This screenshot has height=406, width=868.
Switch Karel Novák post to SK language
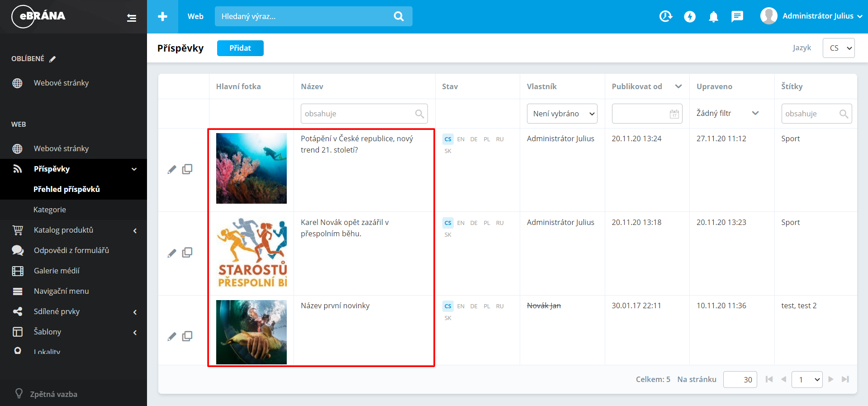[448, 235]
